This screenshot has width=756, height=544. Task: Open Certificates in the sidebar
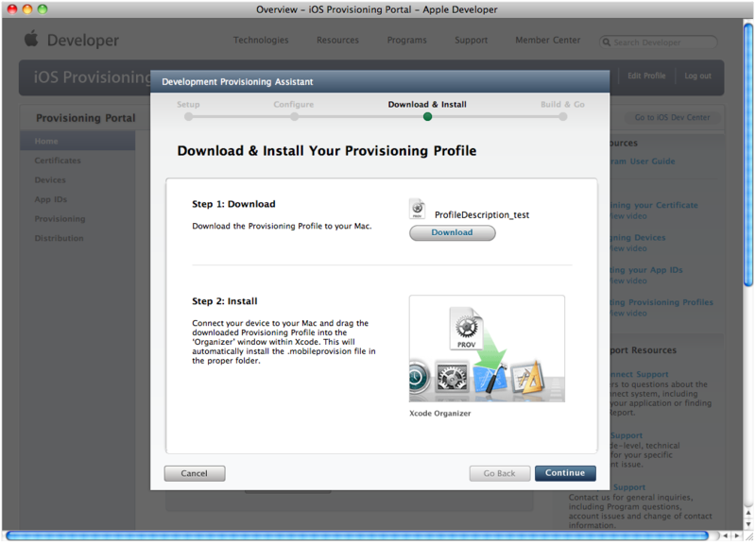click(58, 161)
